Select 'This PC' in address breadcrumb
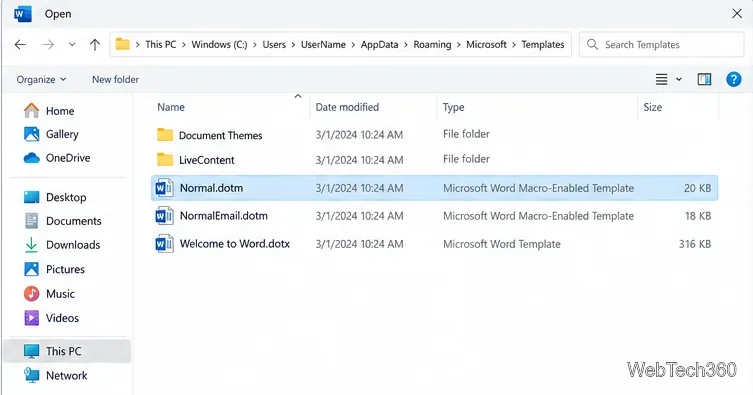This screenshot has height=395, width=753. pos(160,45)
